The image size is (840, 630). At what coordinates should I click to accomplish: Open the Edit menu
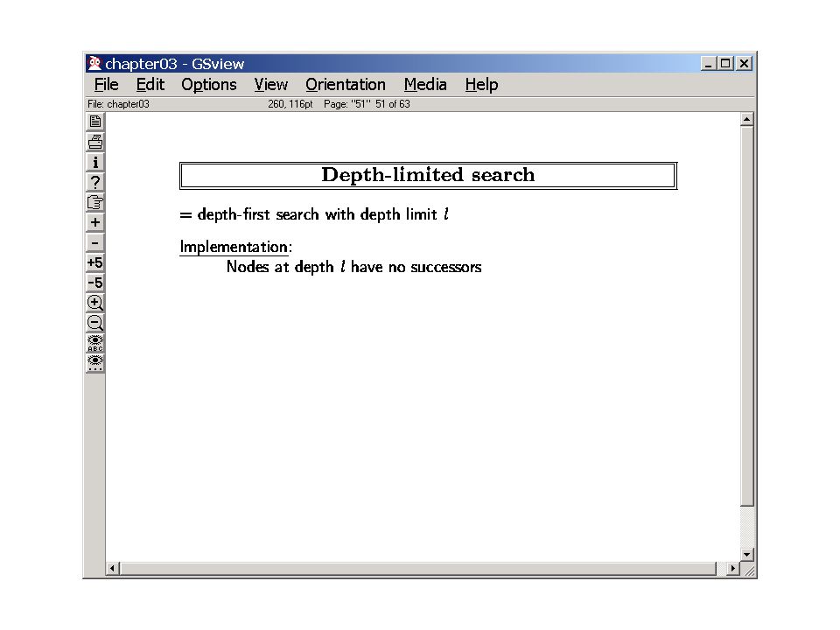pyautogui.click(x=150, y=85)
